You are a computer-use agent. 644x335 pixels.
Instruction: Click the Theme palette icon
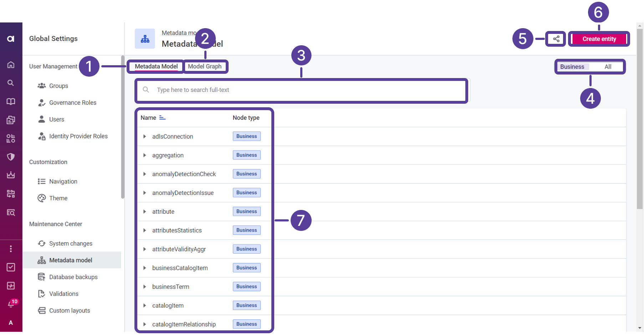pos(41,198)
